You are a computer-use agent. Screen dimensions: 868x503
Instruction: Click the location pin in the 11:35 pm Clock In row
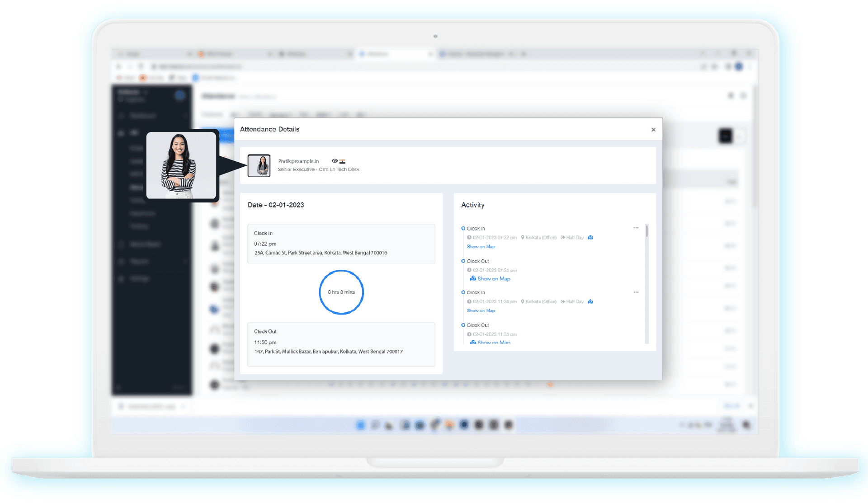click(523, 301)
